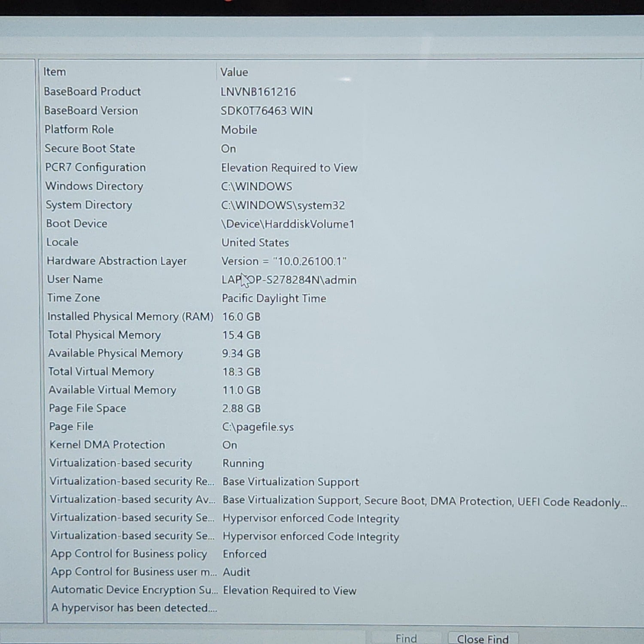The width and height of the screenshot is (644, 644).
Task: Select the Installed Physical Memory (RAM) row
Action: click(131, 316)
